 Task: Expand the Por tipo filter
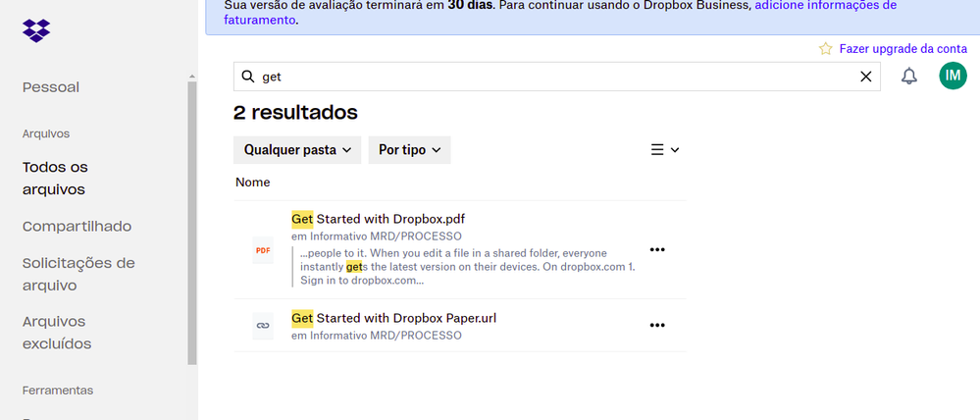click(409, 150)
